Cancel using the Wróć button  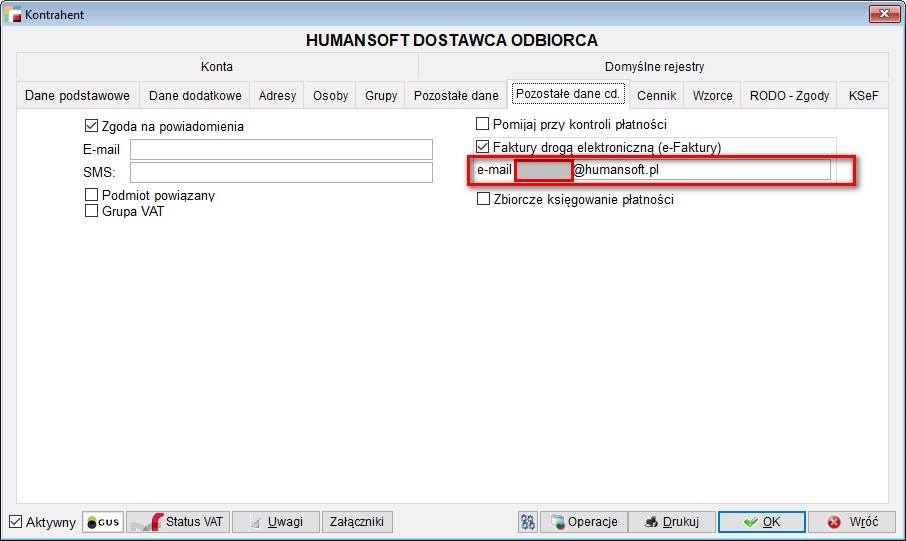pos(852,522)
